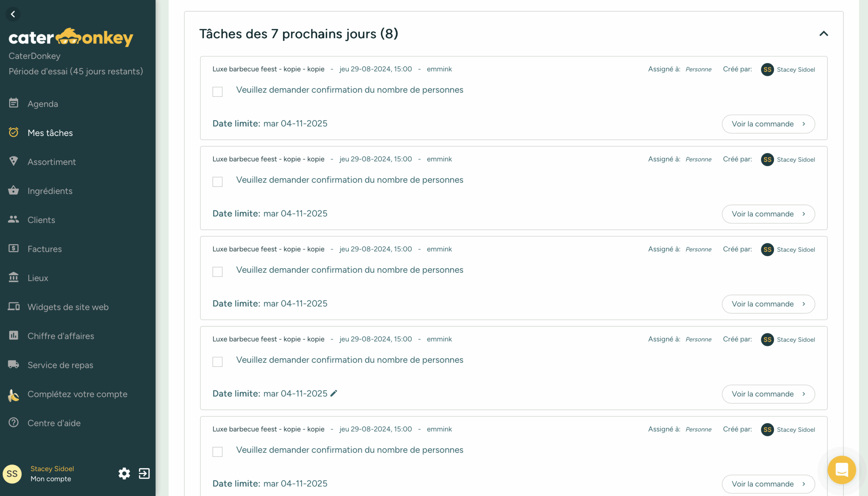Image resolution: width=868 pixels, height=496 pixels.
Task: Open order from the fourth task card
Action: 768,394
